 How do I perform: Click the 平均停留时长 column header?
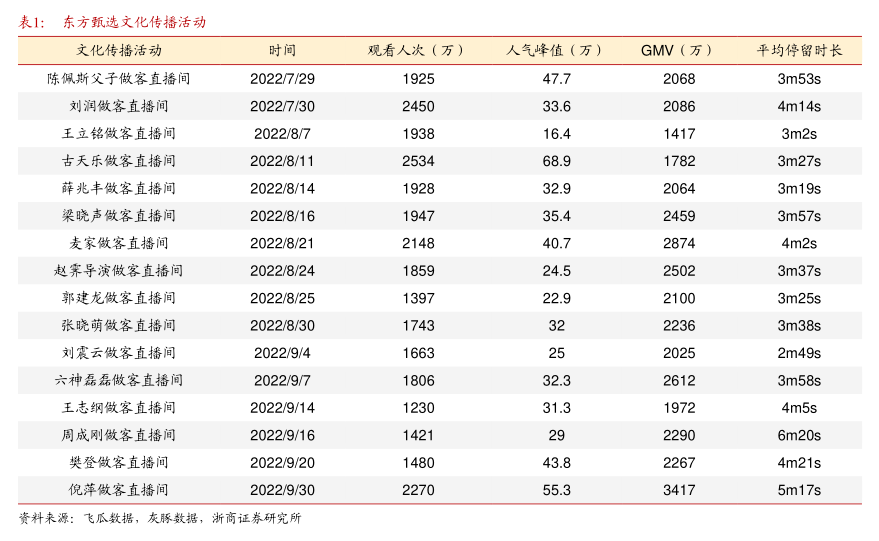[x=799, y=50]
